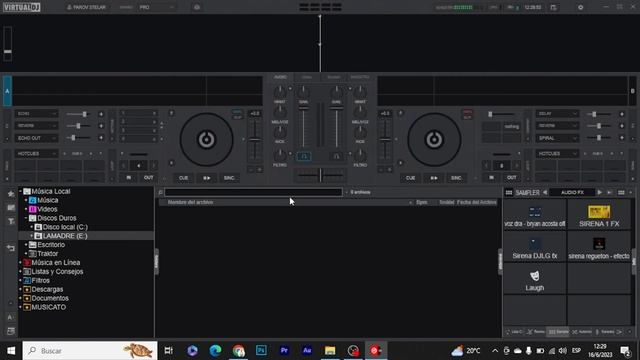Screen dimensions: 640x360
Task: Adjust the crossfader
Action: pyautogui.click(x=320, y=175)
